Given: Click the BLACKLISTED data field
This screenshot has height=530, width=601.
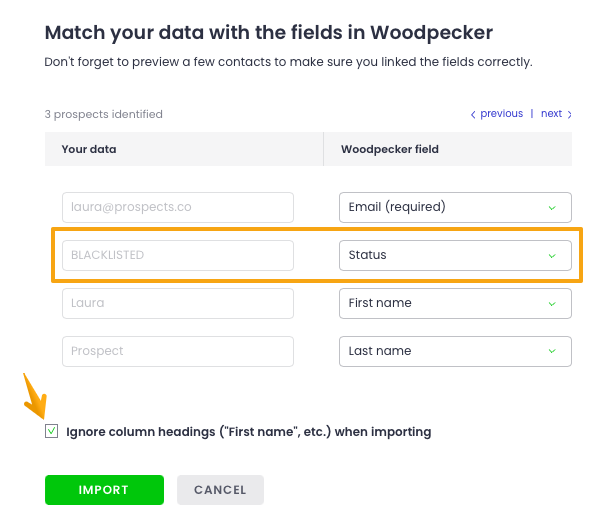Looking at the screenshot, I should (x=178, y=255).
